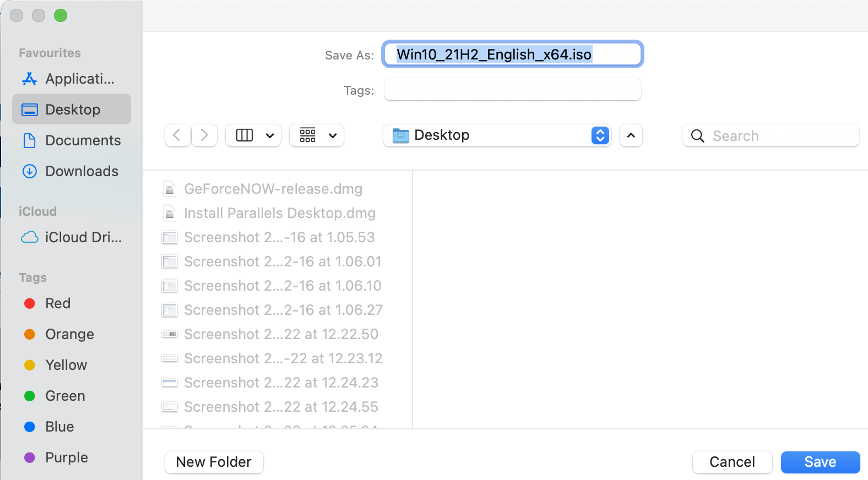Click the Cancel button
The height and width of the screenshot is (480, 868).
732,462
